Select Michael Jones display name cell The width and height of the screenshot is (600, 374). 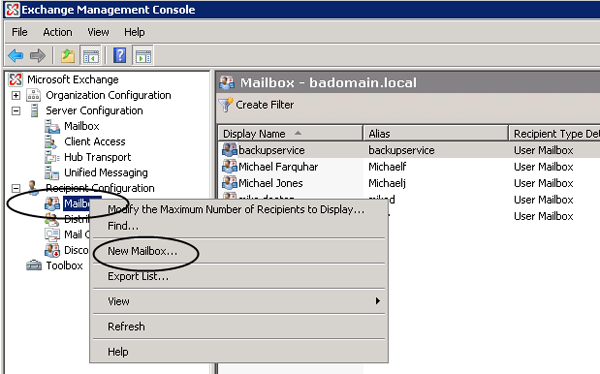tap(271, 183)
